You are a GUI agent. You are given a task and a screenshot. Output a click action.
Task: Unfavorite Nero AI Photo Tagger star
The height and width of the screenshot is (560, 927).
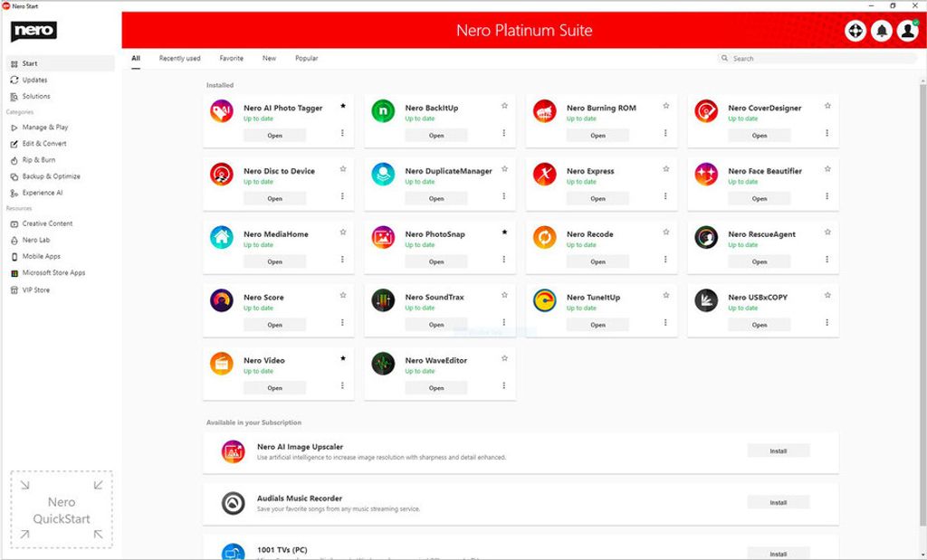pyautogui.click(x=343, y=107)
